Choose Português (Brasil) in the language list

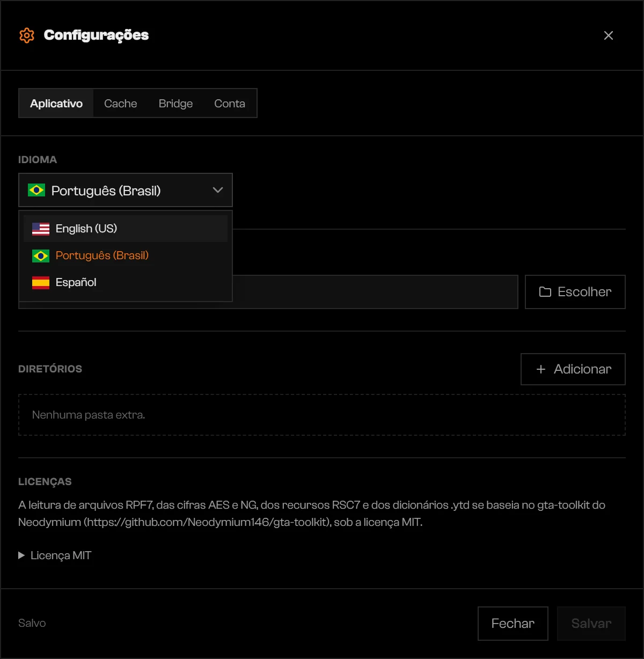pos(126,255)
